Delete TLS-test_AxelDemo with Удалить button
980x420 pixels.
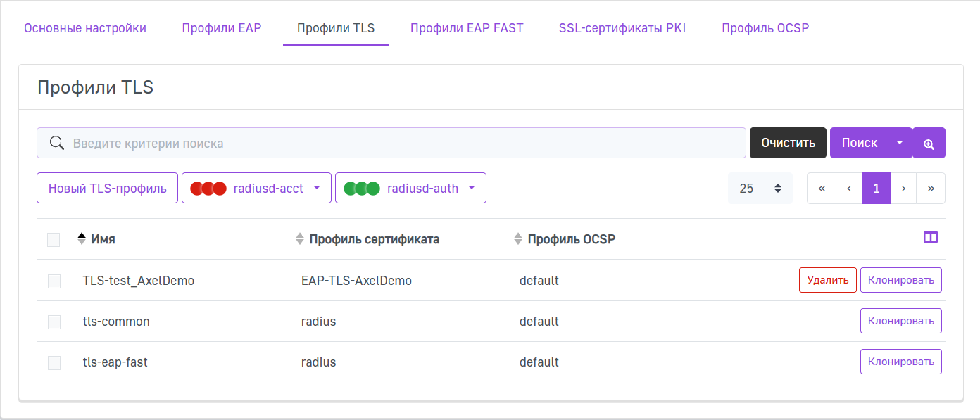[827, 280]
